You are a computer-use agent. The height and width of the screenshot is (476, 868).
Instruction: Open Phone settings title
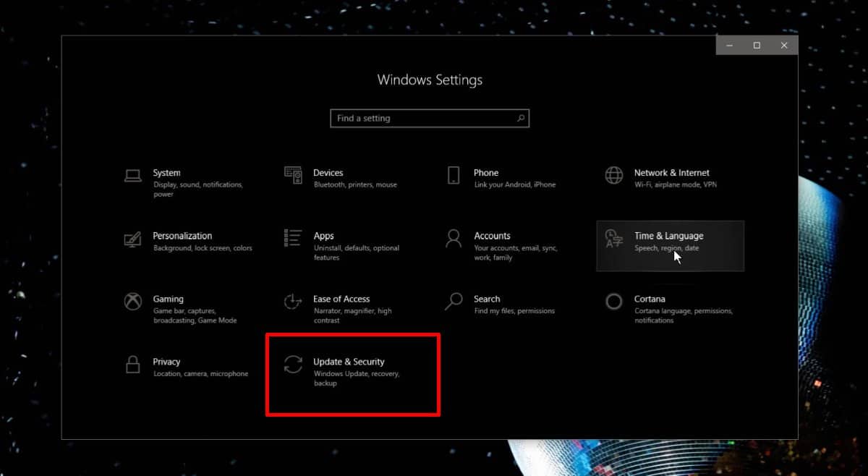coord(486,173)
